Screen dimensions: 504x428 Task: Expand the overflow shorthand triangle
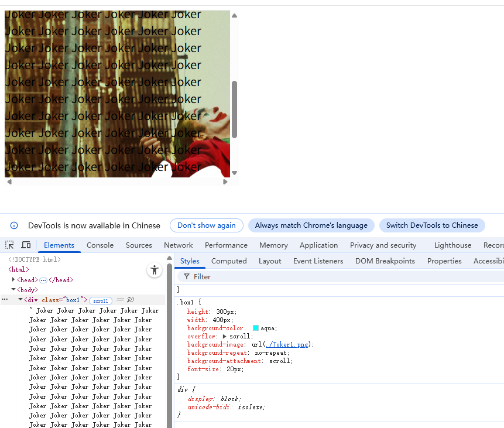224,336
